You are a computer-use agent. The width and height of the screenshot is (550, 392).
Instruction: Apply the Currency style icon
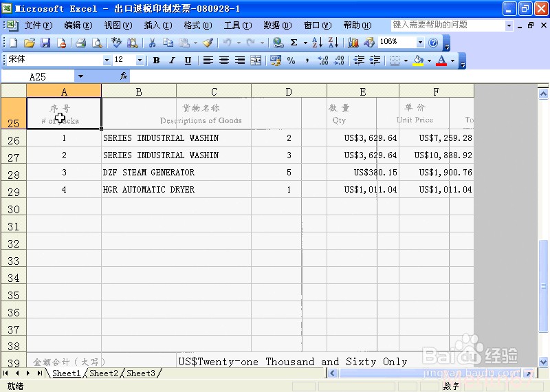coord(276,61)
